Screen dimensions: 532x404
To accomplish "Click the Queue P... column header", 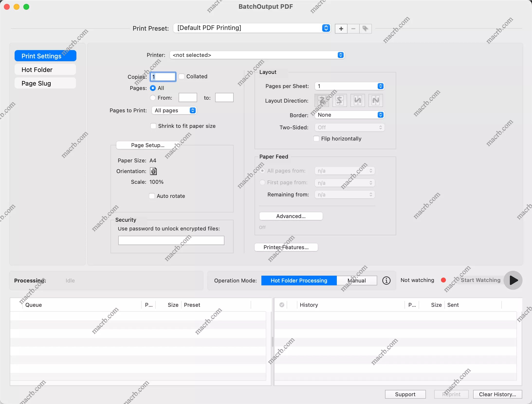I will pyautogui.click(x=149, y=305).
